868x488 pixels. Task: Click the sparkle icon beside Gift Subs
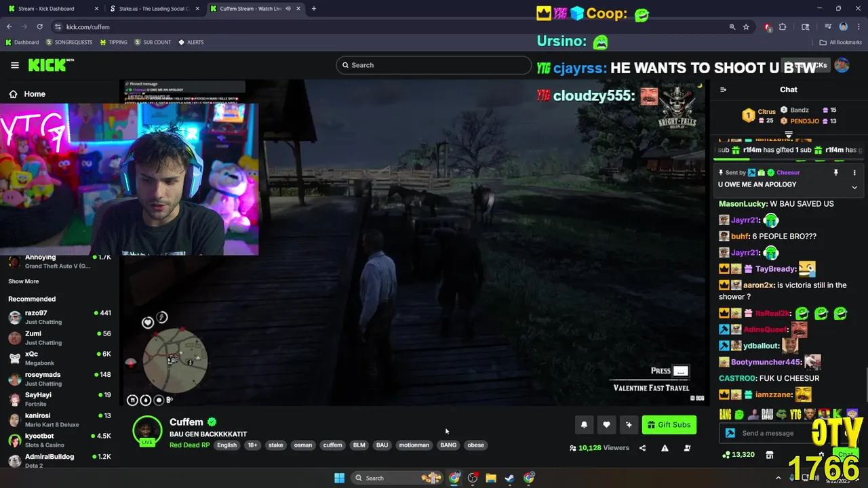(x=629, y=425)
